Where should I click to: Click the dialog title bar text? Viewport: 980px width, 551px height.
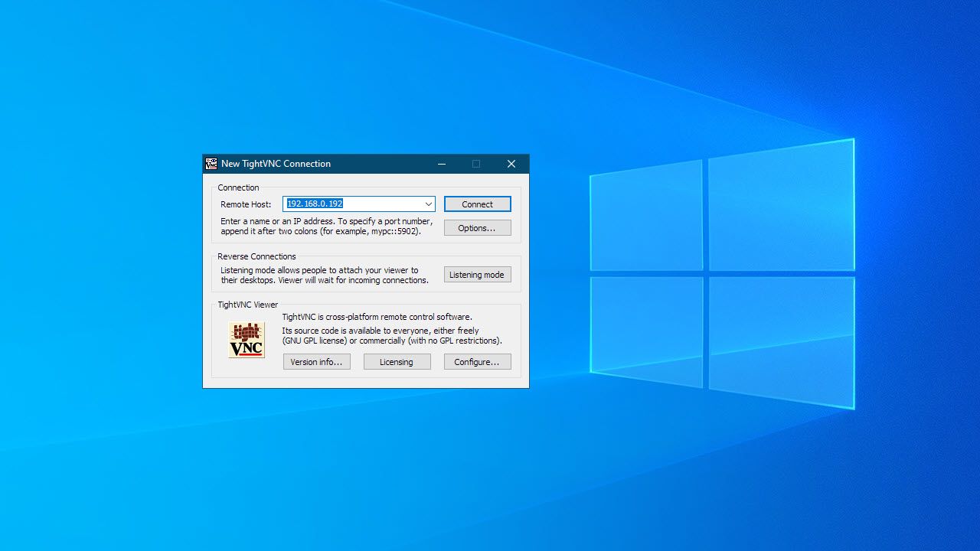pos(275,164)
